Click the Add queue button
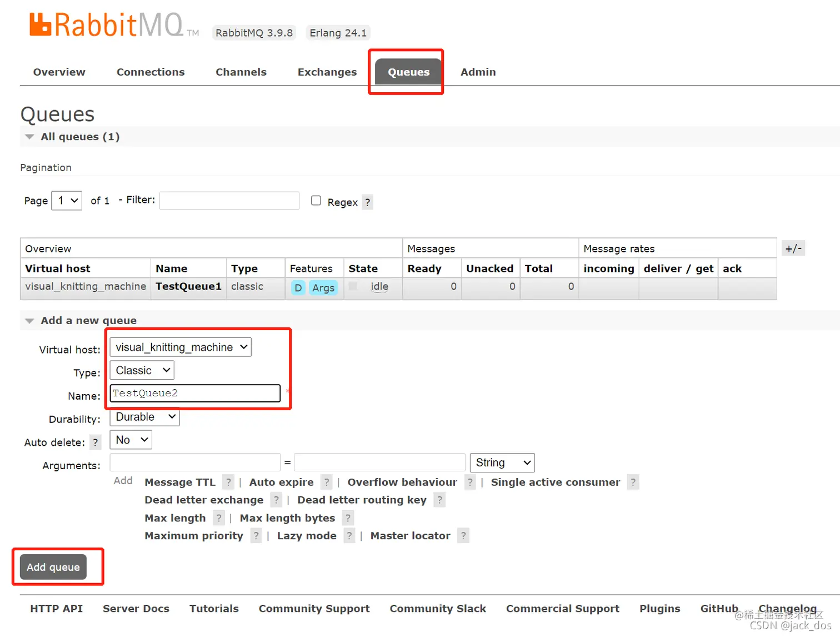840x637 pixels. (x=53, y=567)
